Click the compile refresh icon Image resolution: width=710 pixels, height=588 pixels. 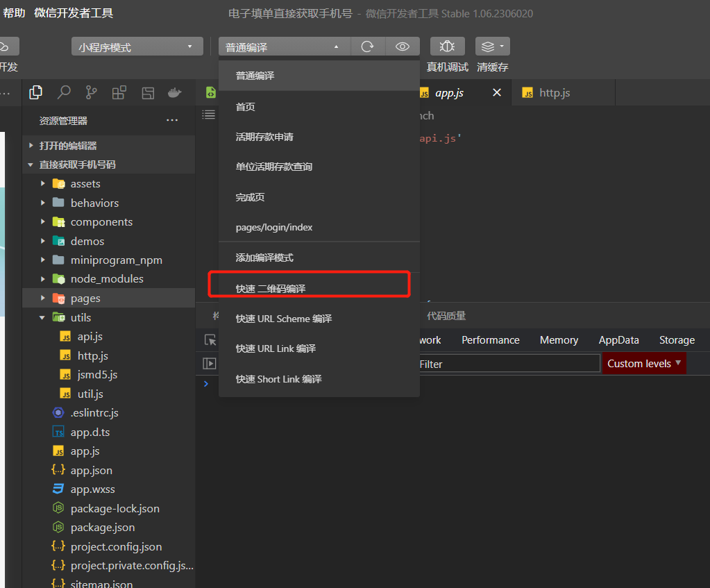pos(368,47)
